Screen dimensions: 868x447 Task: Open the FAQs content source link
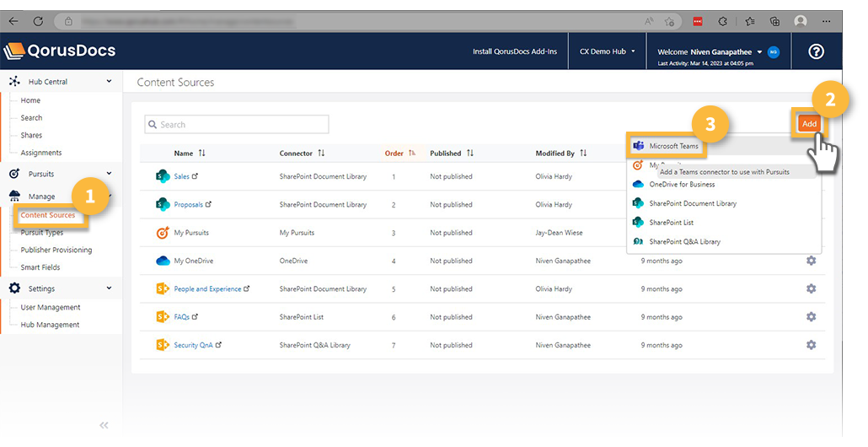tap(181, 317)
